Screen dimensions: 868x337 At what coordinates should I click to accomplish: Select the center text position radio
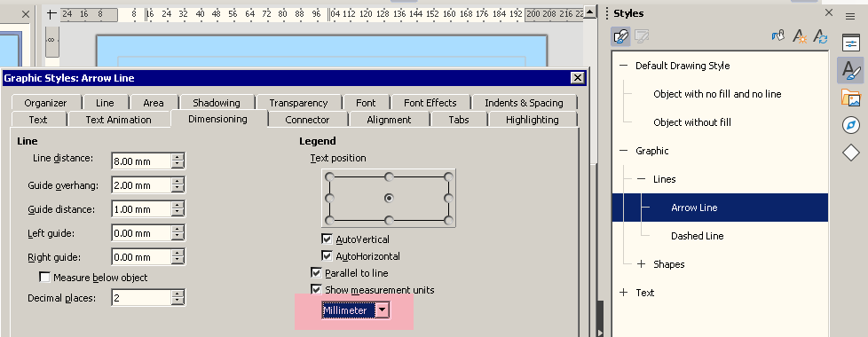[x=389, y=198]
